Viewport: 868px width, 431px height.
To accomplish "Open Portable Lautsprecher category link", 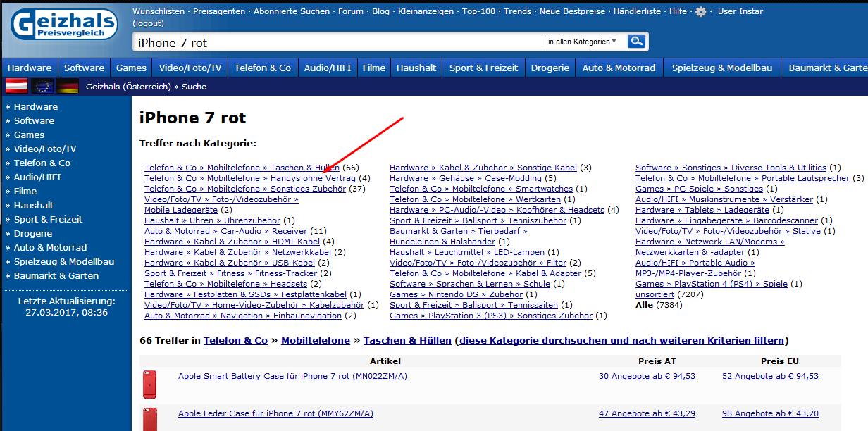I will [x=743, y=178].
